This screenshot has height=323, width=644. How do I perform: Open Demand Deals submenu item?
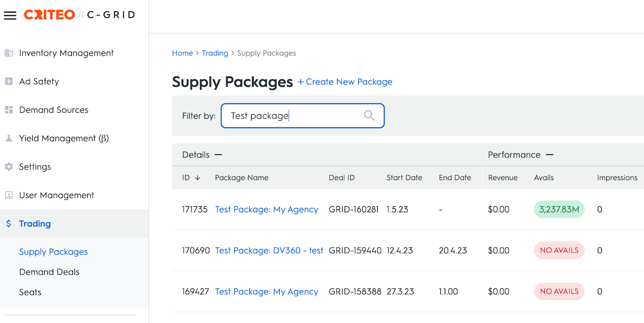[49, 272]
